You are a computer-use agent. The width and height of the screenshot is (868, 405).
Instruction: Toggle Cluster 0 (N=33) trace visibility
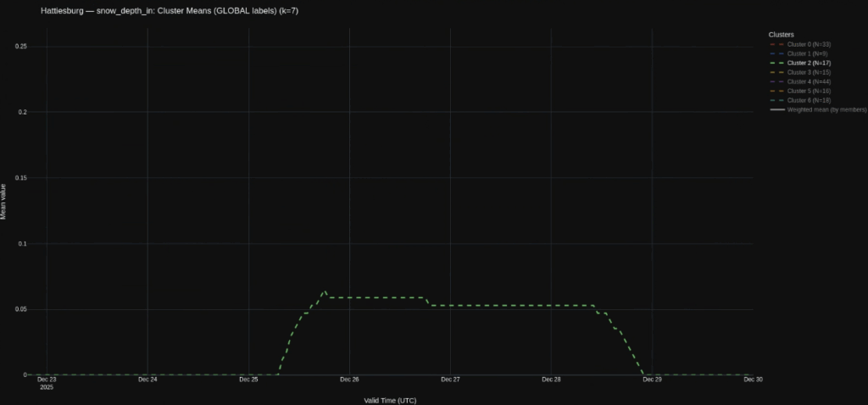pos(806,44)
